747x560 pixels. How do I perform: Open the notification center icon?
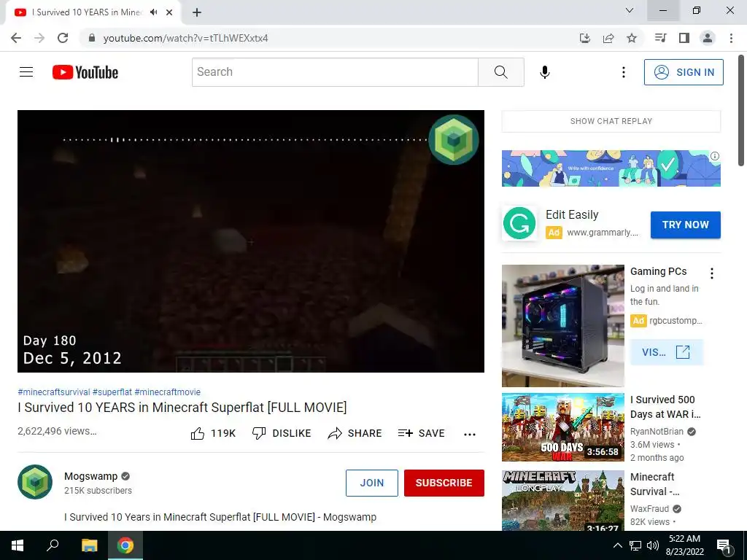[x=724, y=545]
